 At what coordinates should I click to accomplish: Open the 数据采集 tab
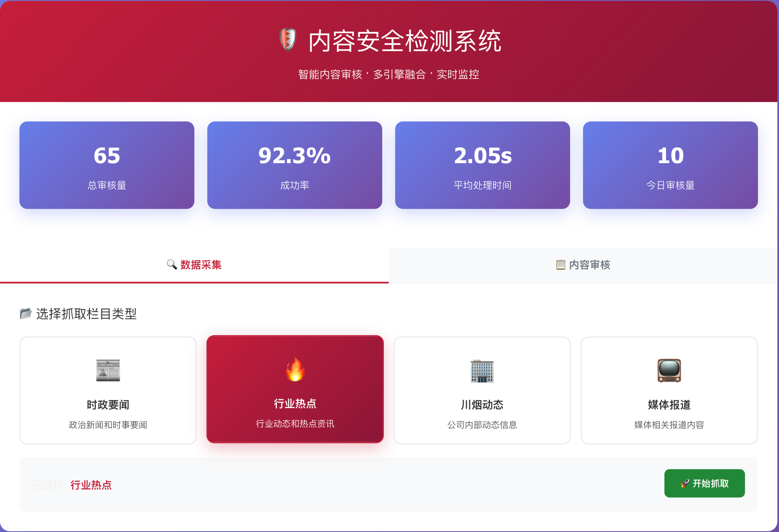click(x=194, y=265)
